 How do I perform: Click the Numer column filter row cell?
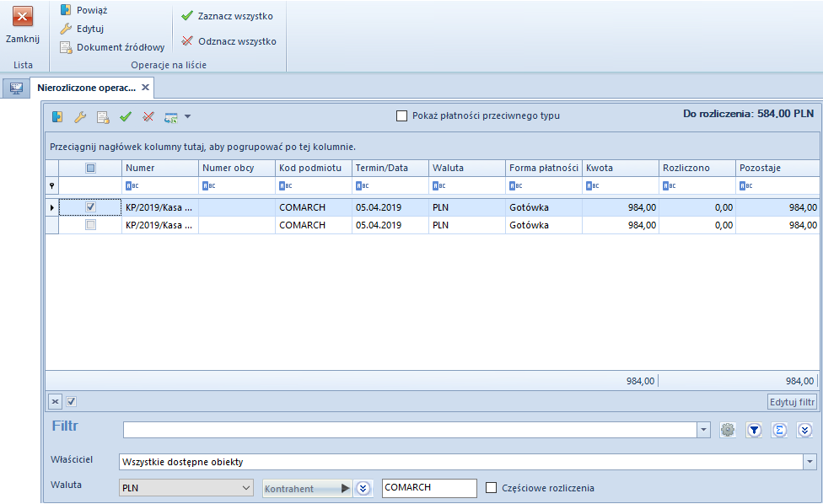(160, 185)
